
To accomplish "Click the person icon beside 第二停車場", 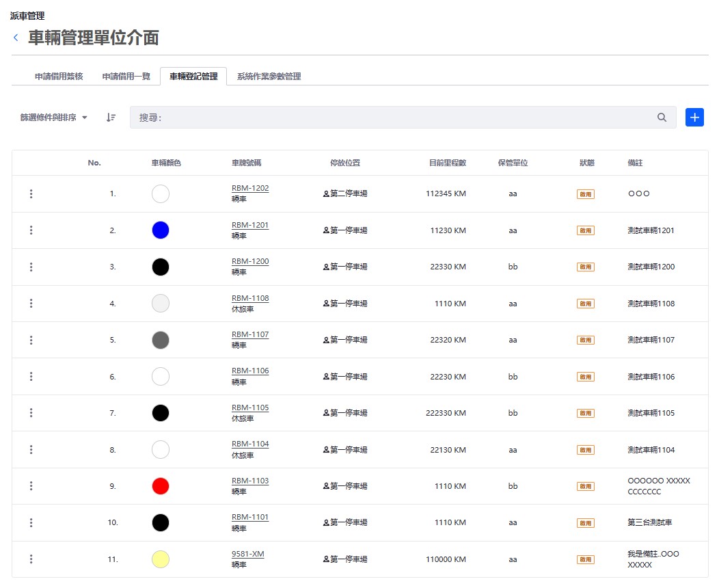I will [x=326, y=193].
